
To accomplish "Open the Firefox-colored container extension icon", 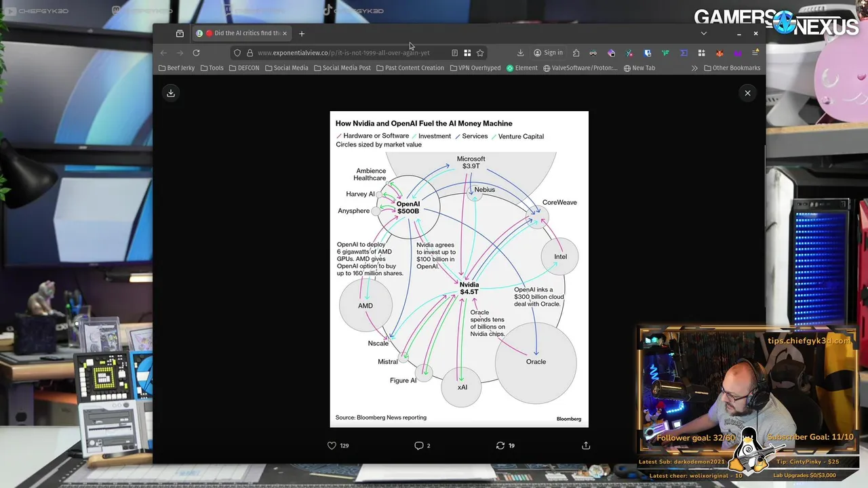I will point(611,53).
